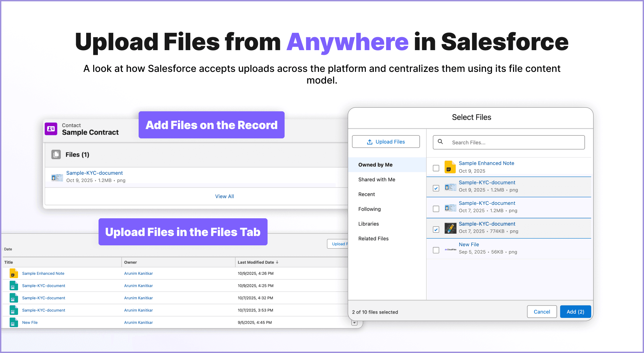Open the row actions dropdown on the New File row
Image resolution: width=644 pixels, height=353 pixels.
pyautogui.click(x=354, y=322)
